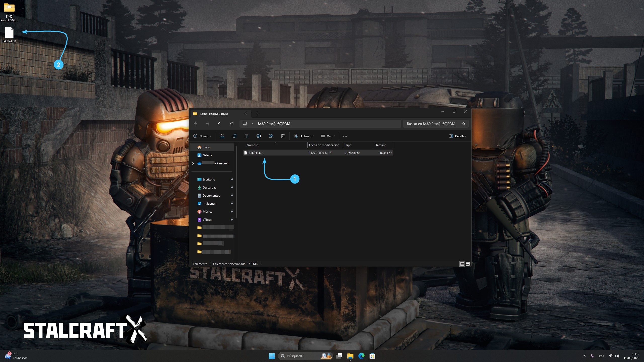Open the clock and date 11/03/2025
The image size is (644, 362).
tap(631, 356)
